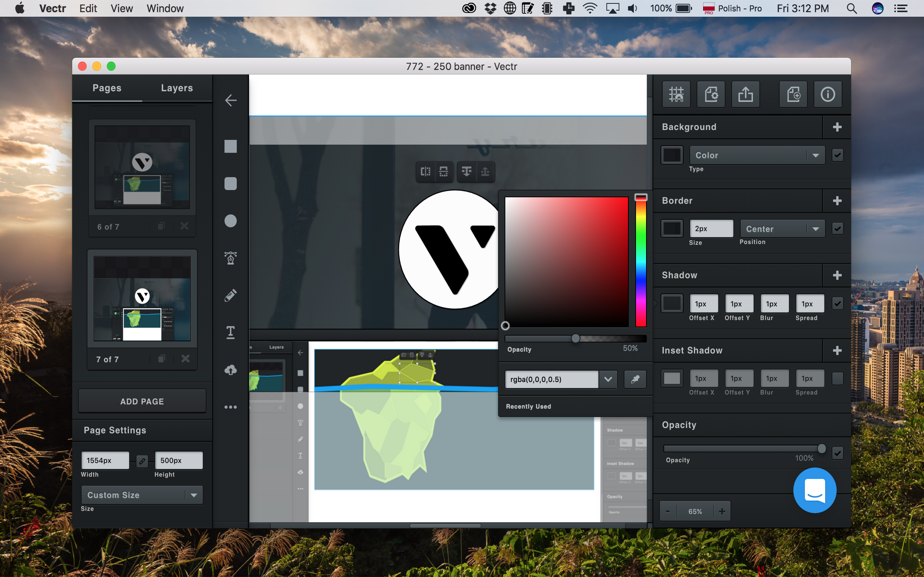The width and height of the screenshot is (924, 577).
Task: Select the text tool icon in toolbar
Action: click(231, 332)
